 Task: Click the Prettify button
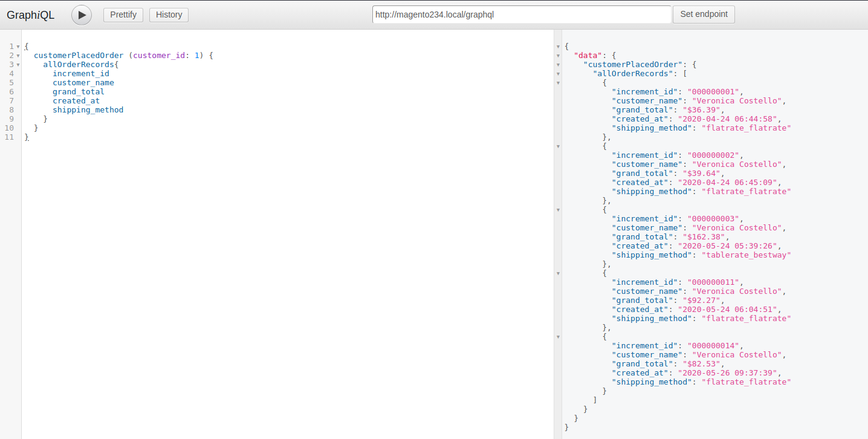(x=123, y=15)
